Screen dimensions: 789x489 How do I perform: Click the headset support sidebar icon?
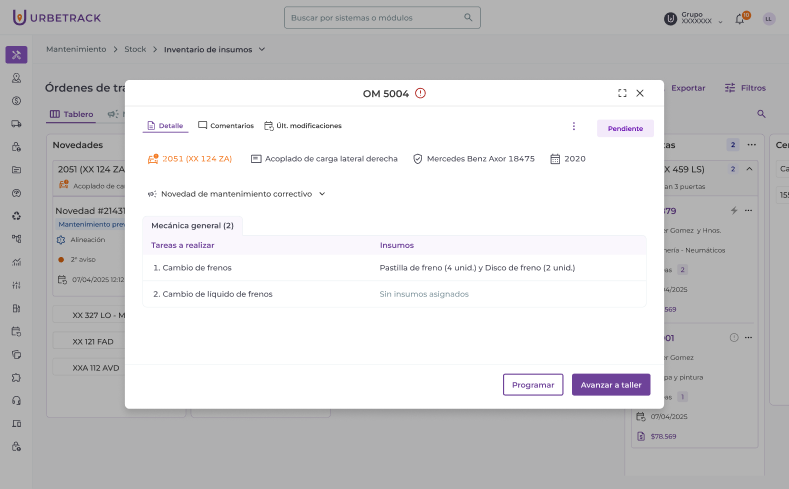click(x=16, y=400)
